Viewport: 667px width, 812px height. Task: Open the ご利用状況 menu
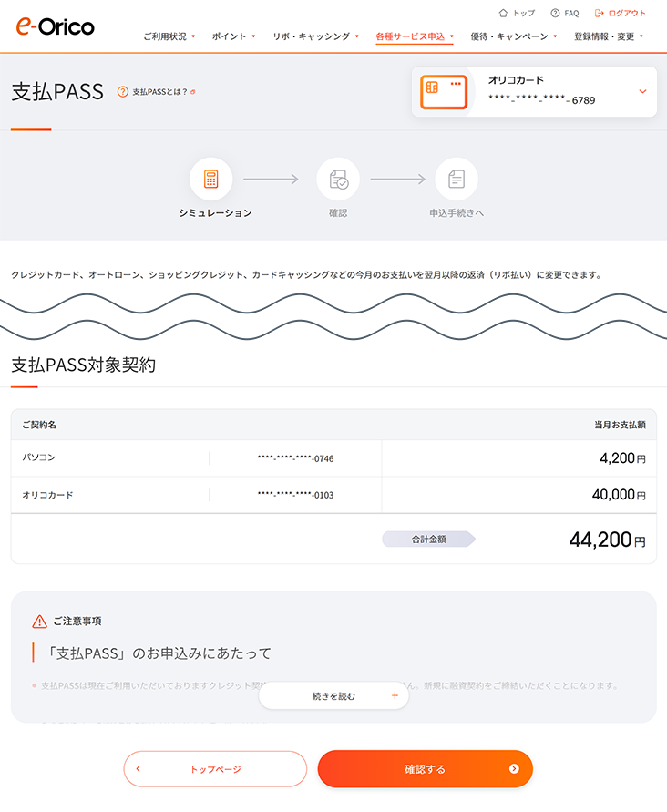point(169,36)
